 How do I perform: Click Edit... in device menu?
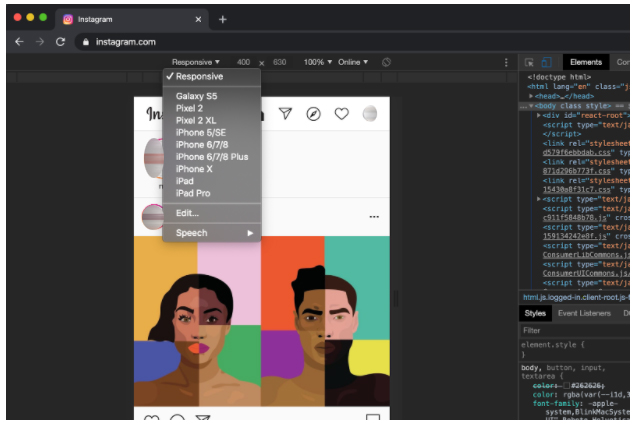pos(212,213)
